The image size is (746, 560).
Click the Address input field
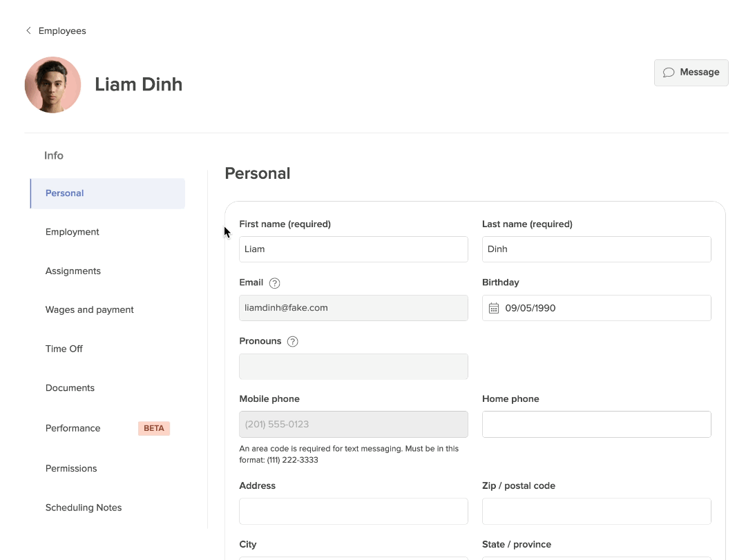point(353,511)
